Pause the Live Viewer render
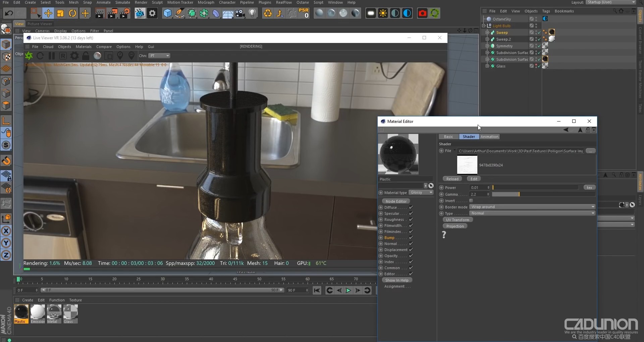644x342 pixels. tap(52, 56)
